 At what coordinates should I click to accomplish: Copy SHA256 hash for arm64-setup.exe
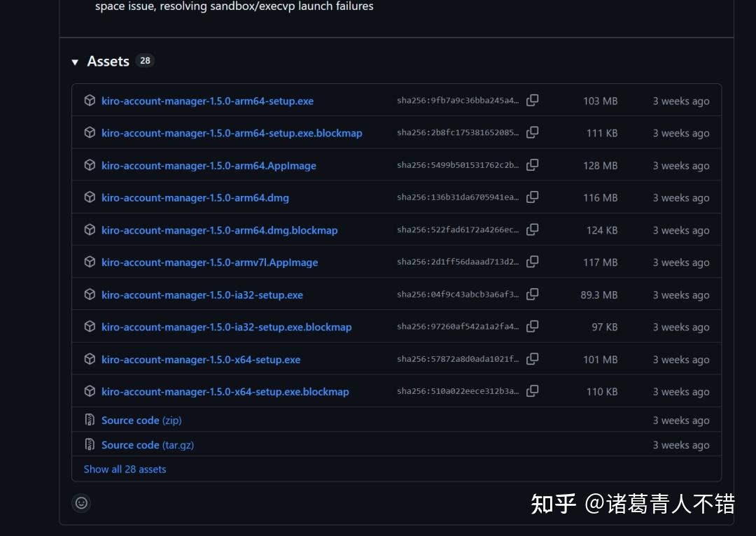(532, 101)
